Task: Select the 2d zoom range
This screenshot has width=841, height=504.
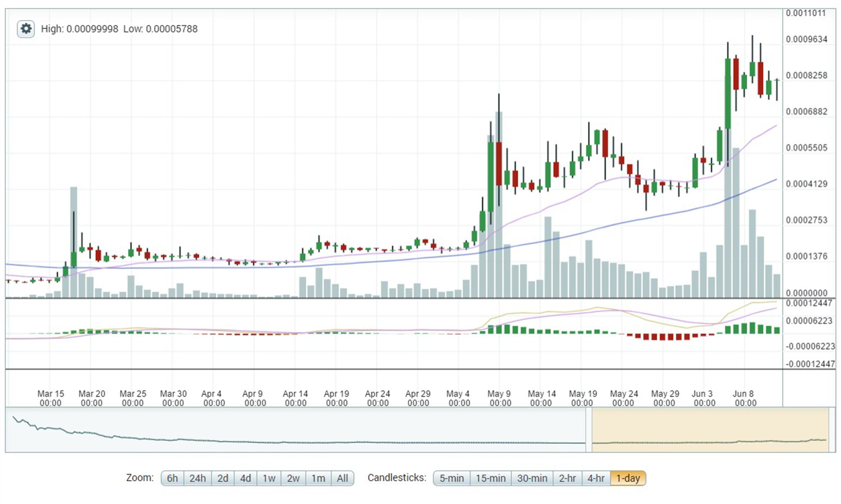Action: 223,478
